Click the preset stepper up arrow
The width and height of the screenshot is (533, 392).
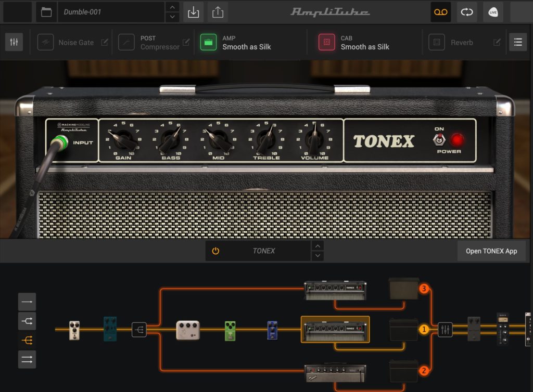point(172,8)
